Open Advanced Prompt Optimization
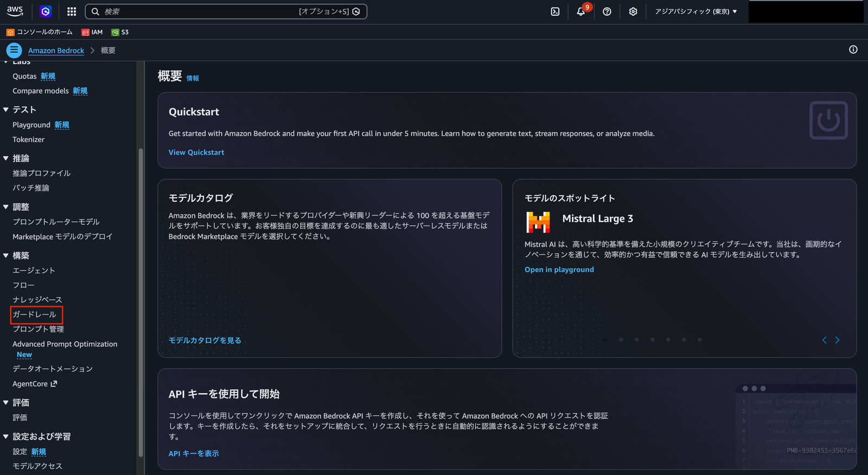The height and width of the screenshot is (475, 868). [x=65, y=344]
